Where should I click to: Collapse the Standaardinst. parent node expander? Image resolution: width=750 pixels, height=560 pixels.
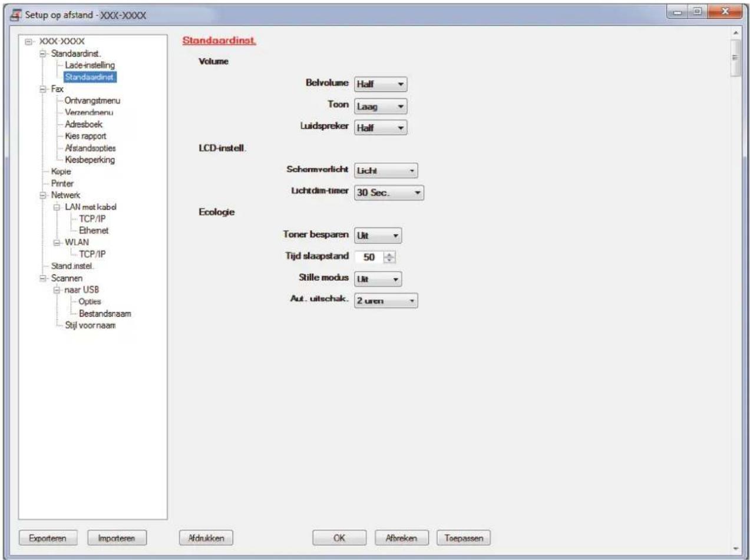point(42,54)
